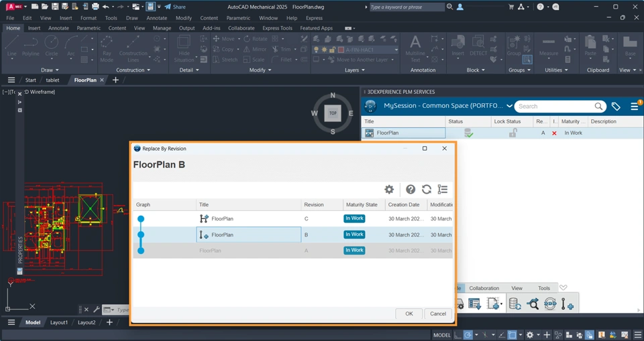Click the 3DEXPERIENCE Search field

tap(560, 107)
